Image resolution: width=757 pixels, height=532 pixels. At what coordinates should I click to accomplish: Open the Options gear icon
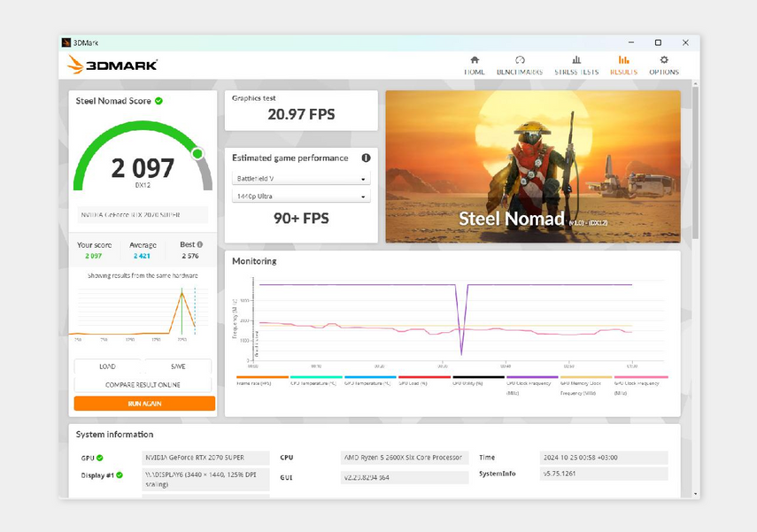pos(664,60)
